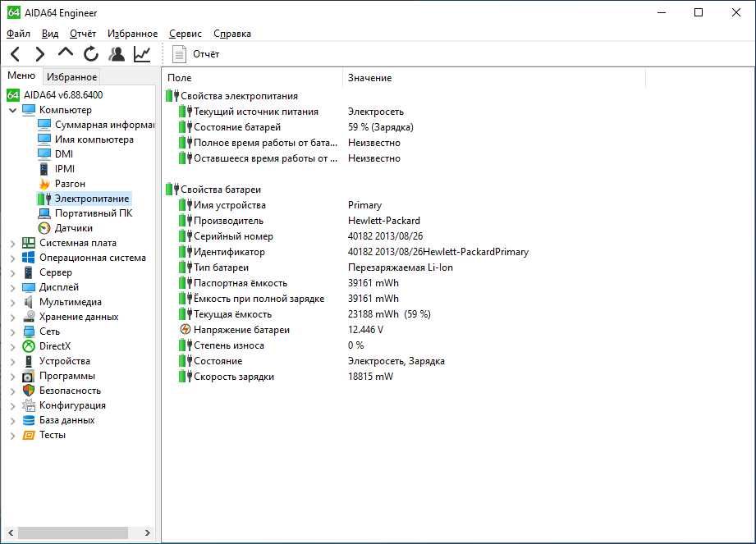Screen dimensions: 756x544
Task: Sort by the Значение column header
Action: (494, 78)
